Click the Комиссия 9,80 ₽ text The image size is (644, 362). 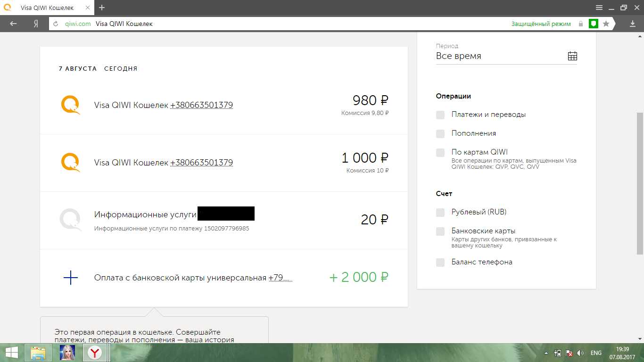(x=365, y=113)
